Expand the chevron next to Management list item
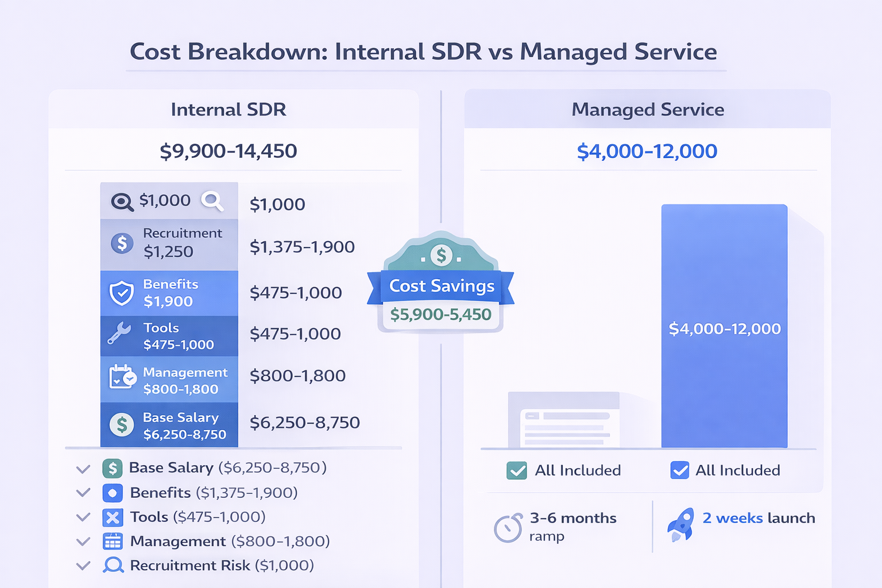The width and height of the screenshot is (882, 588). (x=83, y=541)
